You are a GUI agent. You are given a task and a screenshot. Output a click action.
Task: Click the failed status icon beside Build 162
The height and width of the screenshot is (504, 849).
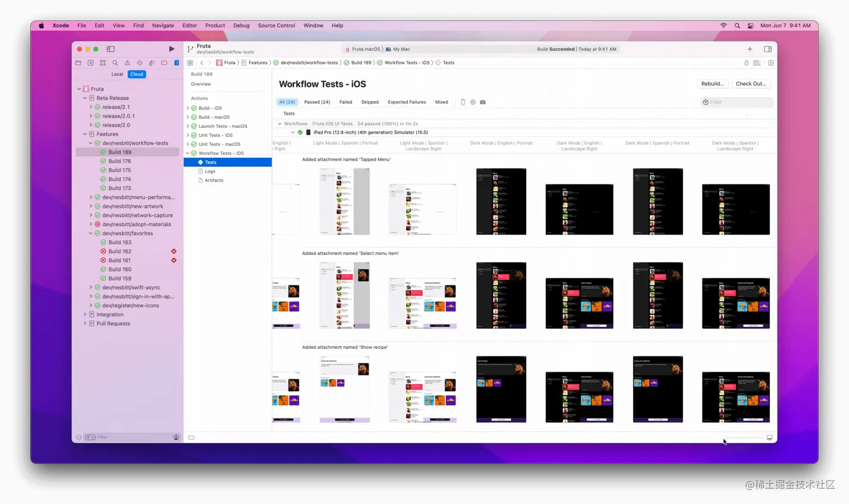[174, 251]
